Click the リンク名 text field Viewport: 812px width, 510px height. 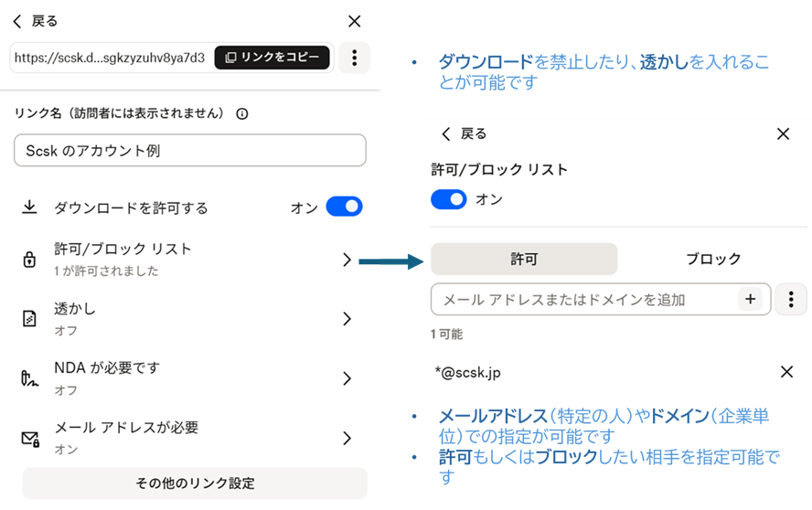click(x=190, y=151)
